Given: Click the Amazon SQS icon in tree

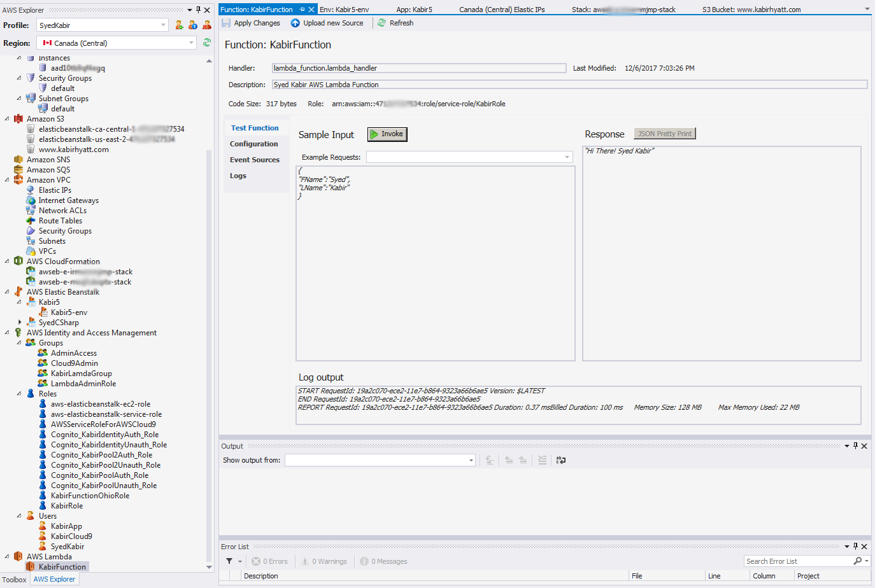Looking at the screenshot, I should click(x=18, y=170).
